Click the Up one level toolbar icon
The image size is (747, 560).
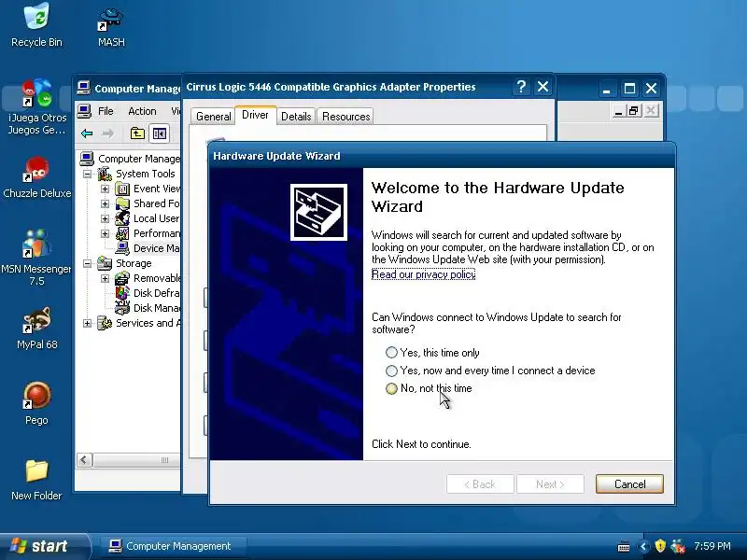pyautogui.click(x=137, y=133)
